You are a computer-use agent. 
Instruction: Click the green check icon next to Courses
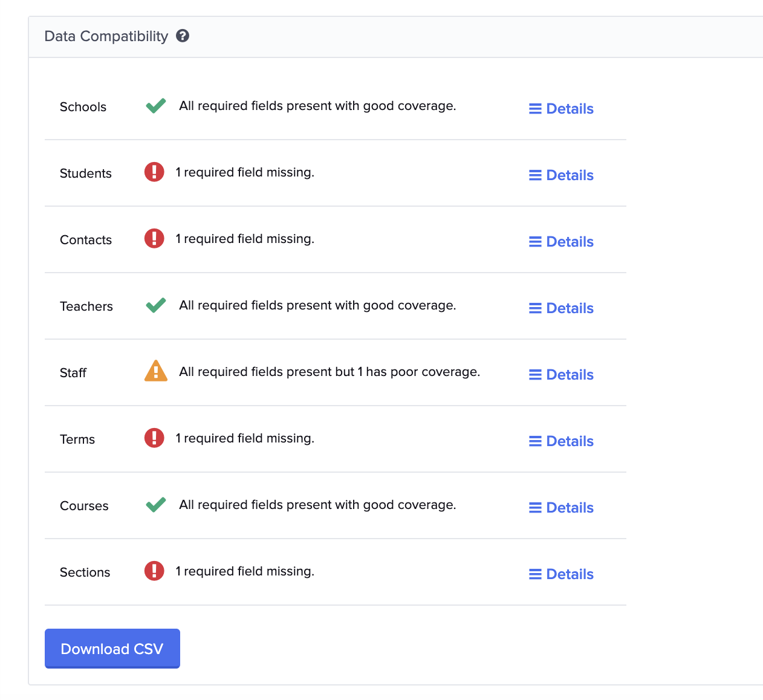(x=155, y=504)
